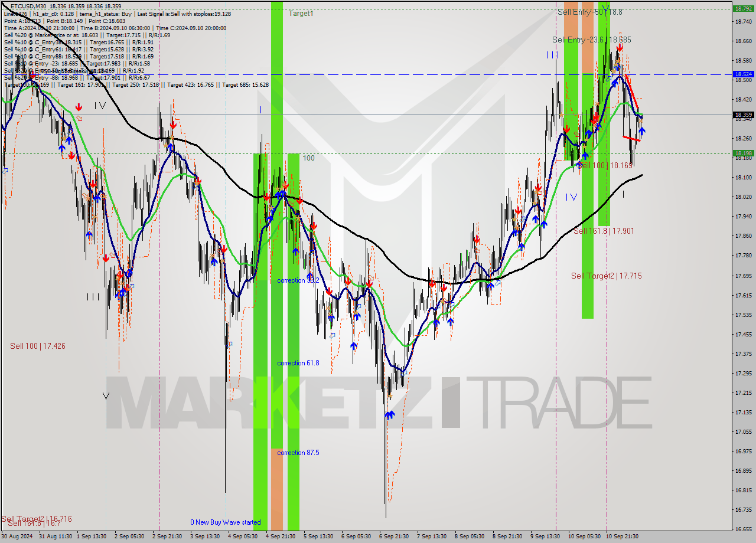Click the blue 18.524 price tag
This screenshot has height=543, width=756.
click(x=743, y=74)
